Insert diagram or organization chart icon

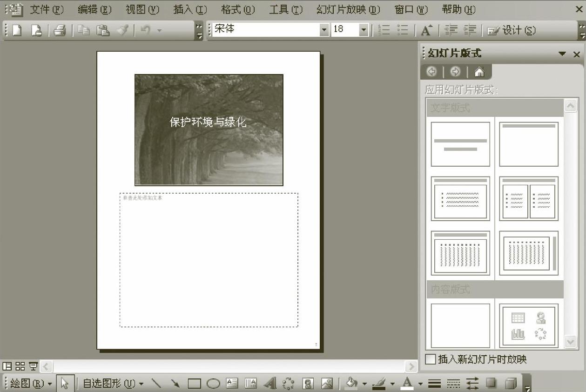point(289,384)
